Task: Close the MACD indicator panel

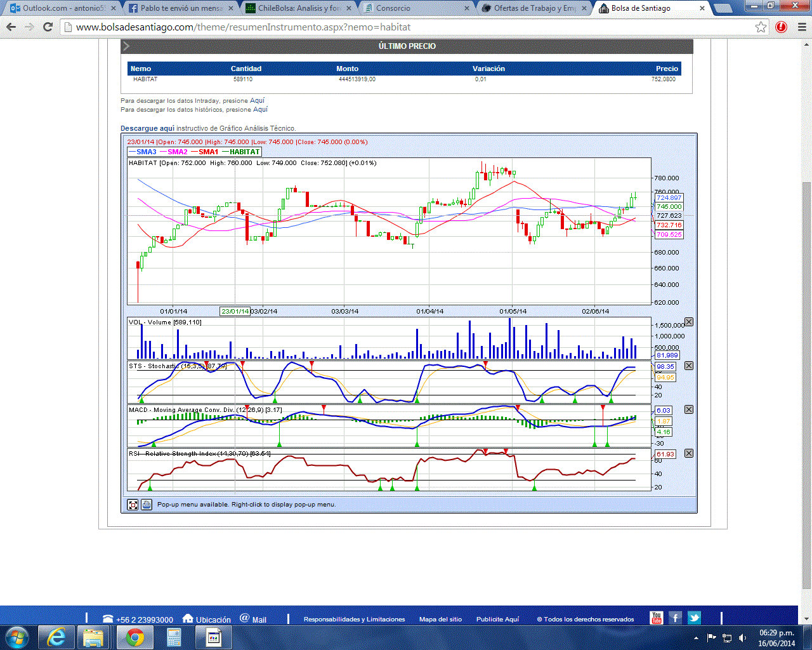Action: click(689, 409)
